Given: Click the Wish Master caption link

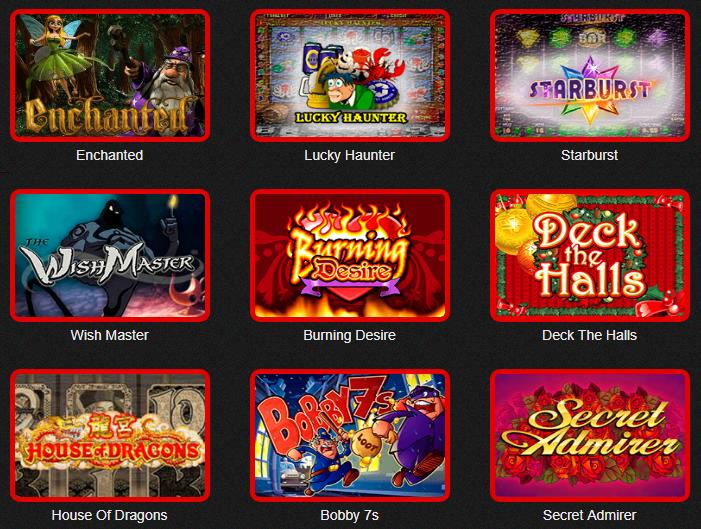Looking at the screenshot, I should pyautogui.click(x=110, y=335).
